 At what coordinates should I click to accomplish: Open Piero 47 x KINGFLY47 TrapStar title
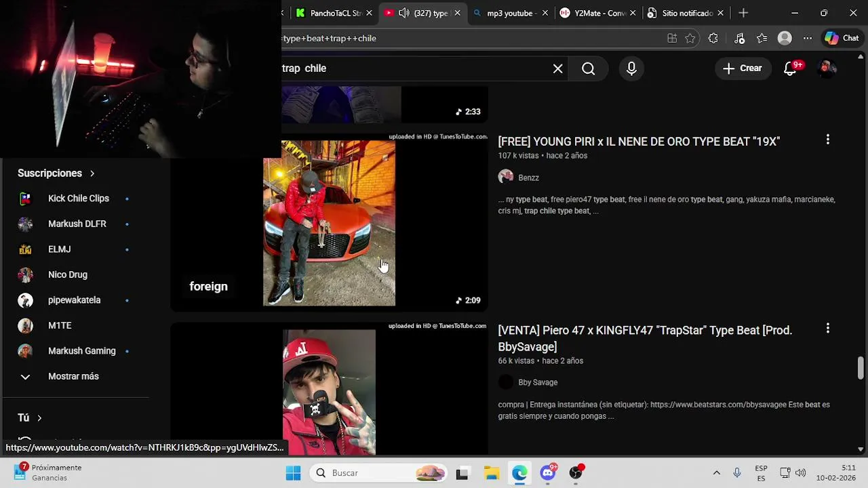coord(645,338)
